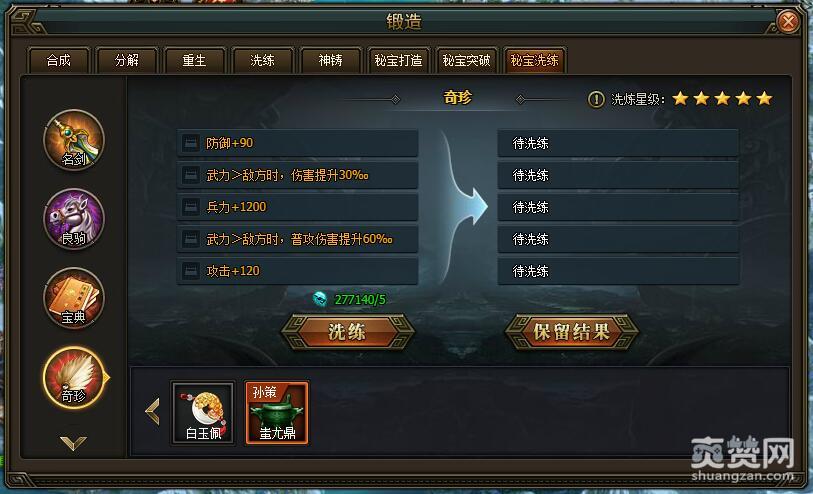Lock the 兵力+1200 attribute
Viewport: 813px width, 494px height.
[190, 207]
